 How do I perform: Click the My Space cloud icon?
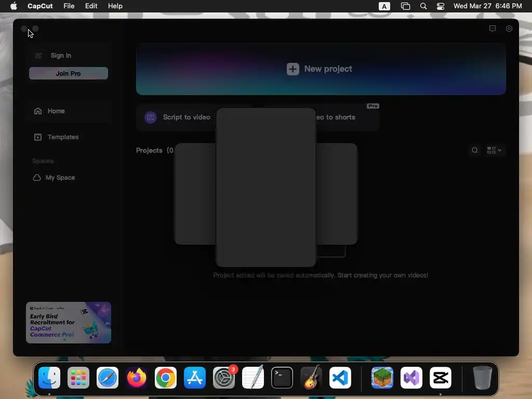coord(37,178)
